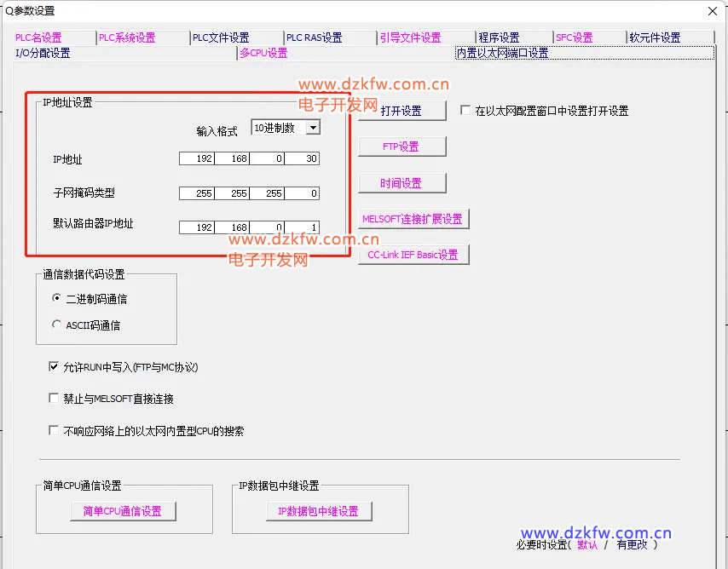The height and width of the screenshot is (569, 728).
Task: Select the 二进制码通信 radio button
Action: pos(57,299)
